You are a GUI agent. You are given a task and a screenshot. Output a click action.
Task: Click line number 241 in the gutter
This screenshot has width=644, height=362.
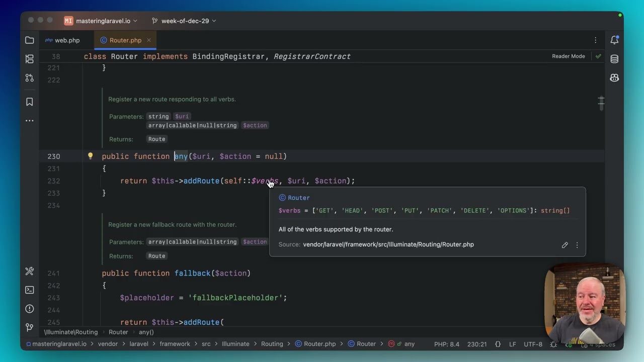(x=54, y=274)
